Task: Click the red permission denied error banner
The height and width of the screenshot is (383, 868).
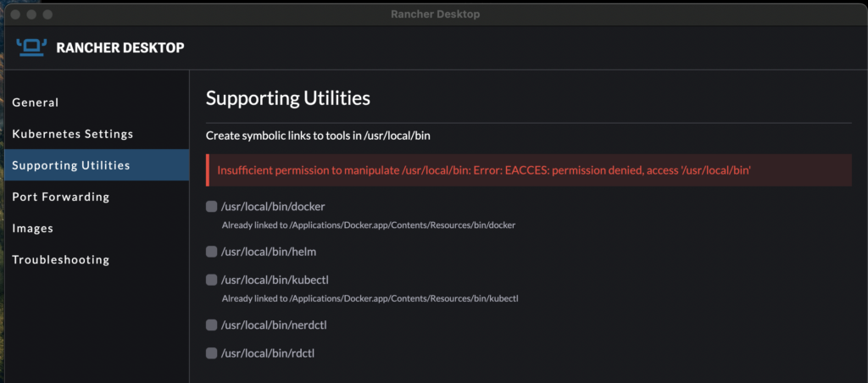Action: pyautogui.click(x=529, y=170)
